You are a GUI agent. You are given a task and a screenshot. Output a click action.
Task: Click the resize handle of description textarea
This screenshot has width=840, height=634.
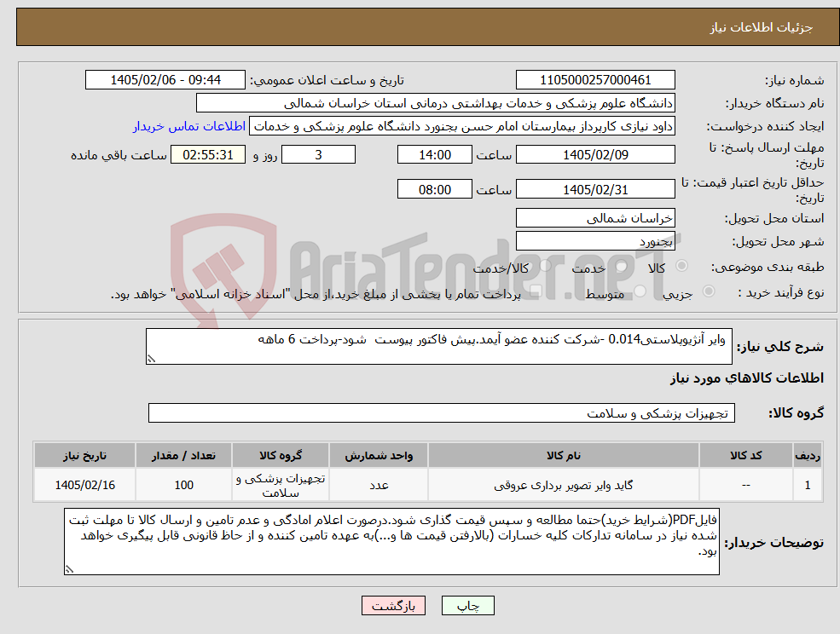click(151, 360)
